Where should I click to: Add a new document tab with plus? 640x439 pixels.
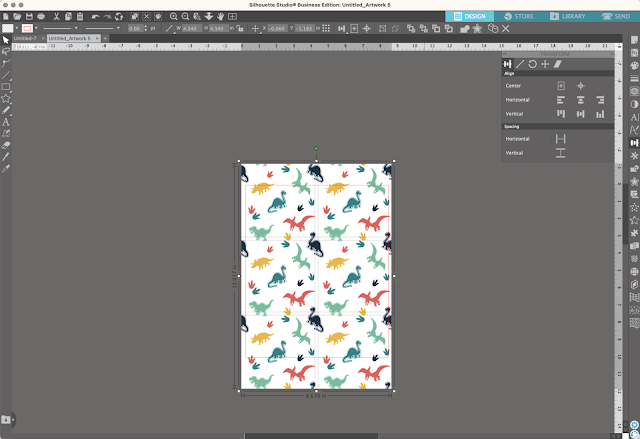105,38
